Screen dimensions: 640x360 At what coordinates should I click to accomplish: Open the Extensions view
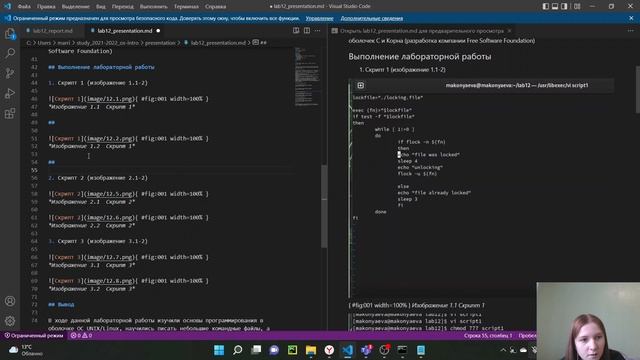[x=10, y=113]
